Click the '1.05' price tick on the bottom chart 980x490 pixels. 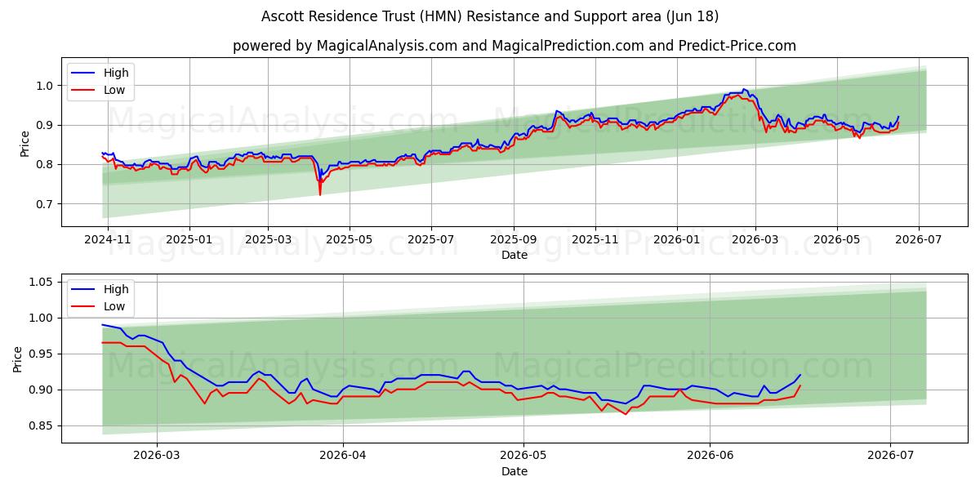42,282
